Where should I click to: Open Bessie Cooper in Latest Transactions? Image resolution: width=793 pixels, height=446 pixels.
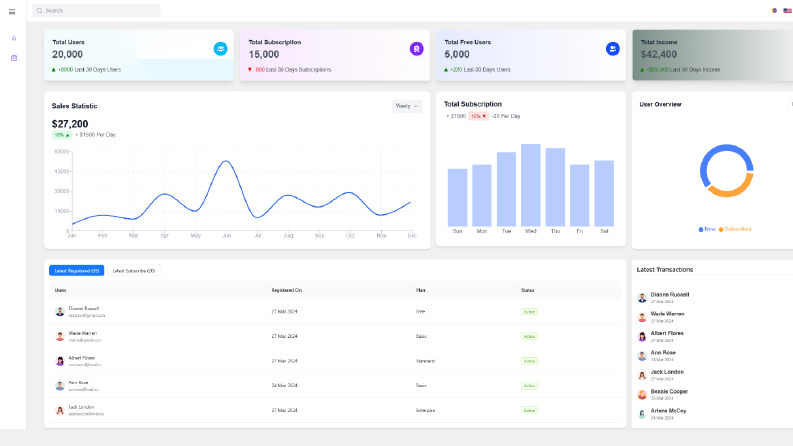(x=669, y=391)
